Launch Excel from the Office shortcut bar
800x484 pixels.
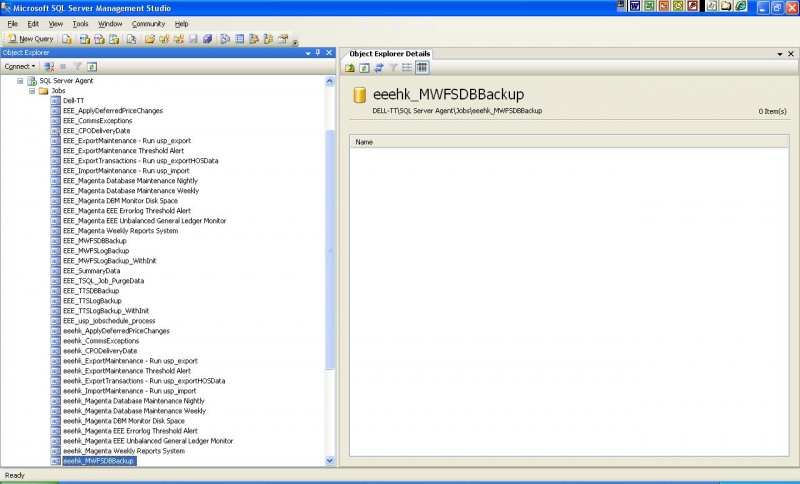coord(649,6)
